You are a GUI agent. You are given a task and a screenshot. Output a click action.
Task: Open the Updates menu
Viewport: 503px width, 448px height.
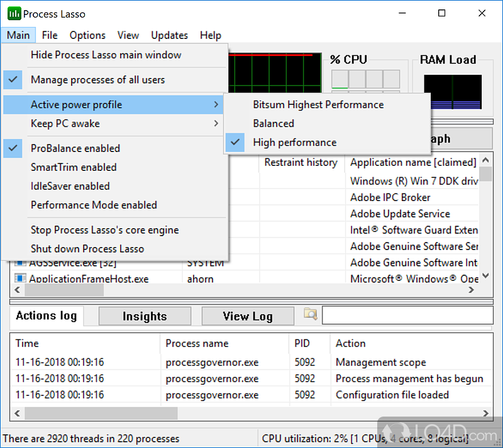(169, 35)
